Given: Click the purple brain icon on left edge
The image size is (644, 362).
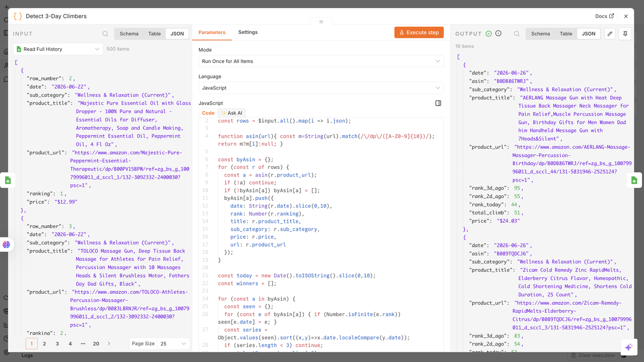Looking at the screenshot, I should tap(6, 244).
